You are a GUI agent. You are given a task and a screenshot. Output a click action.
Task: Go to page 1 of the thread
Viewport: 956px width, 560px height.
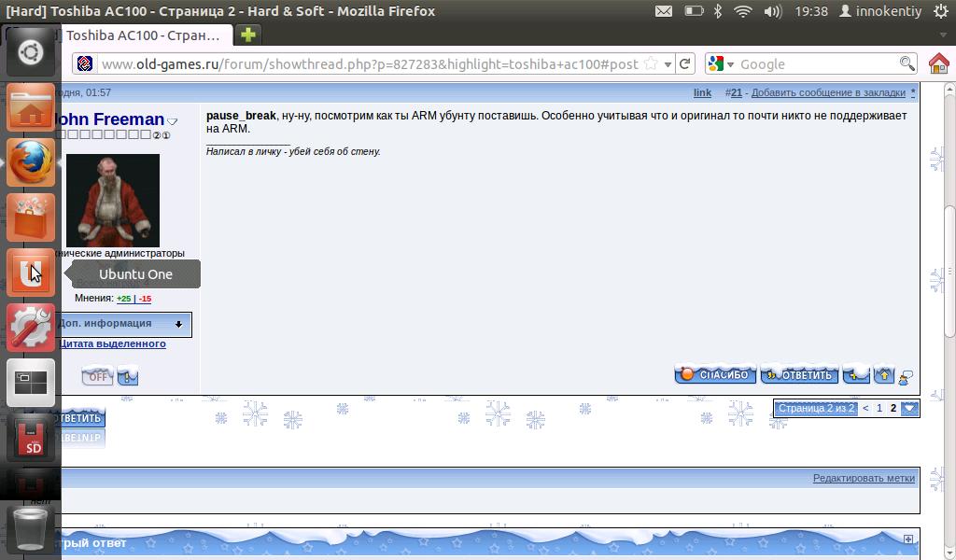coord(879,408)
